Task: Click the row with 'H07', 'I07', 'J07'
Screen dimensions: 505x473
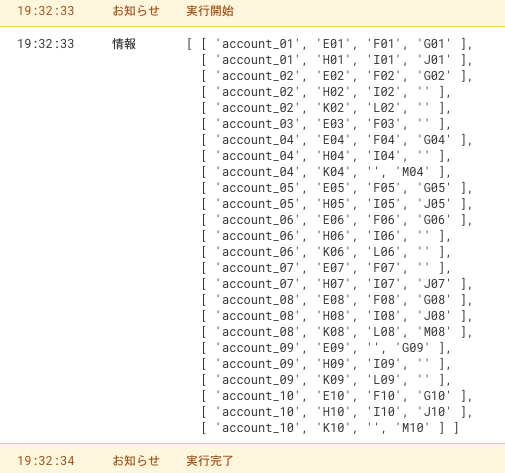Action: (337, 284)
